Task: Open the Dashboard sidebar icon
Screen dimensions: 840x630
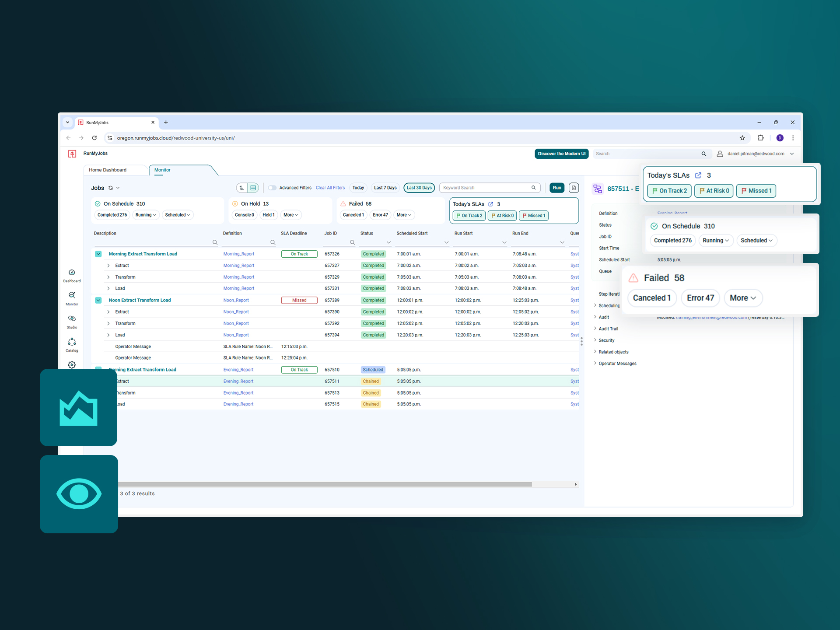Action: pyautogui.click(x=72, y=275)
